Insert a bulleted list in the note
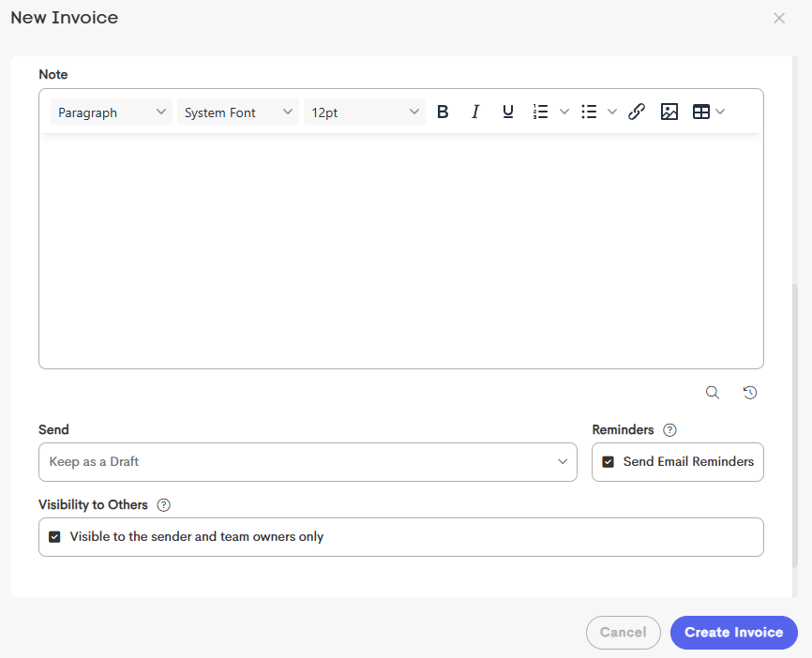The image size is (812, 658). tap(589, 112)
